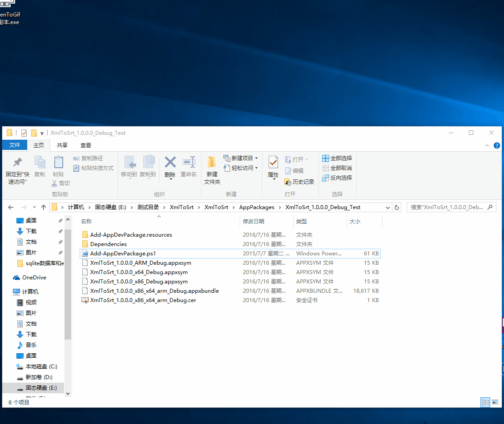This screenshot has height=424, width=504.
Task: Click 新建文件夹 new folder icon
Action: pyautogui.click(x=212, y=162)
